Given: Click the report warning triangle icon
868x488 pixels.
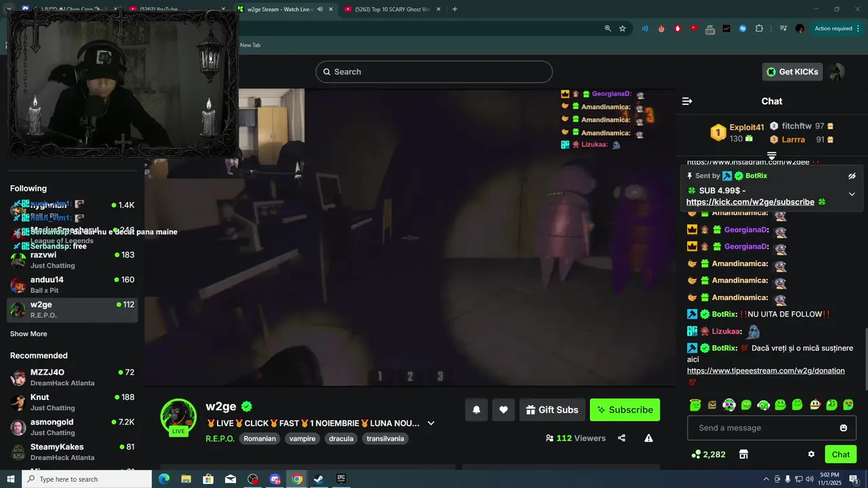Looking at the screenshot, I should click(x=648, y=438).
